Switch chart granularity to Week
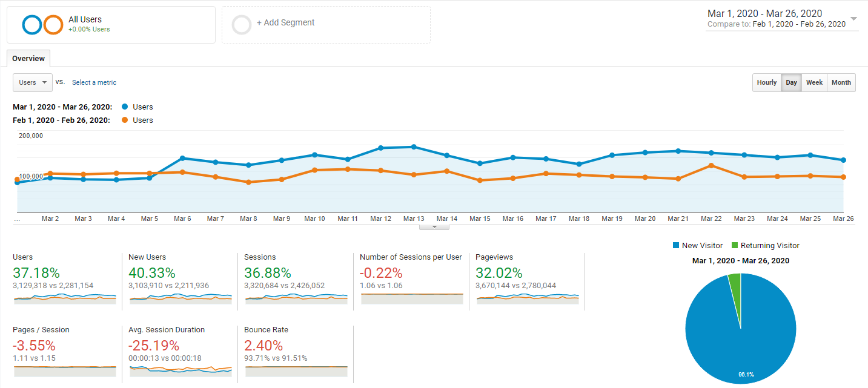The height and width of the screenshot is (388, 868). point(814,82)
